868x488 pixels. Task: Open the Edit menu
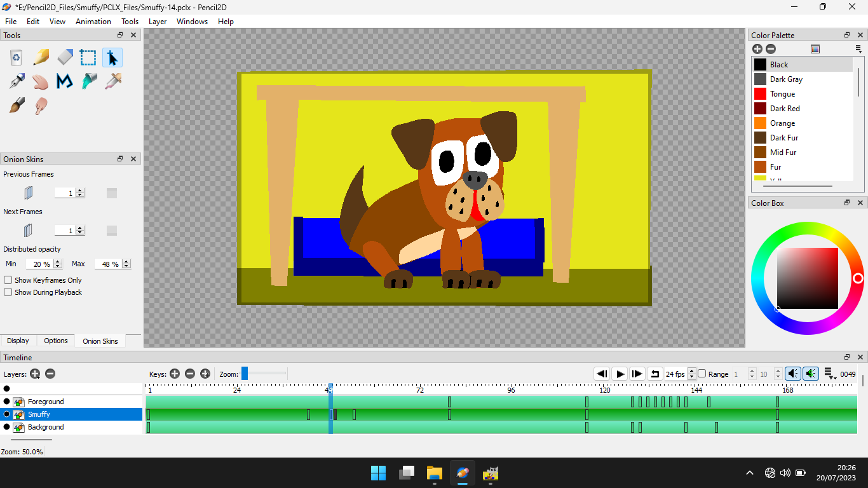(x=33, y=21)
